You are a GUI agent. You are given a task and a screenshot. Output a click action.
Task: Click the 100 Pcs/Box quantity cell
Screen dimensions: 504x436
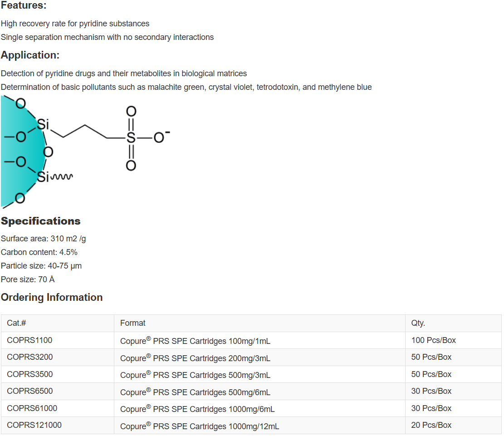433,340
